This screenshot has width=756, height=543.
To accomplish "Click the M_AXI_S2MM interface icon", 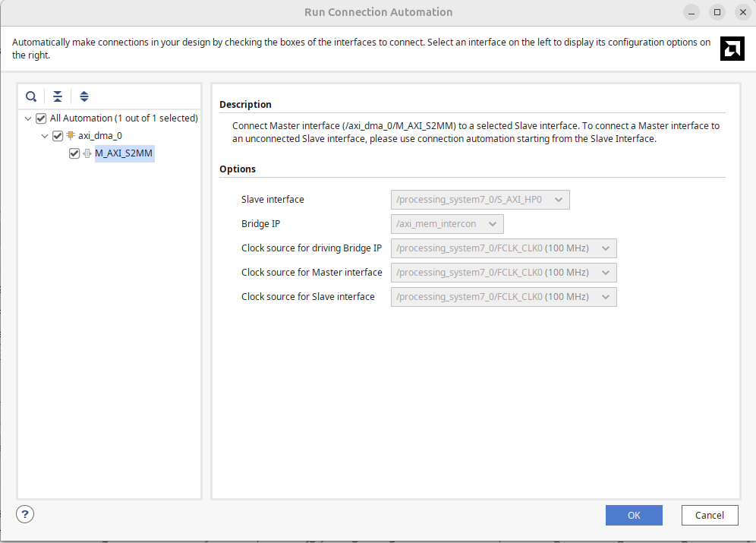I will tap(87, 153).
